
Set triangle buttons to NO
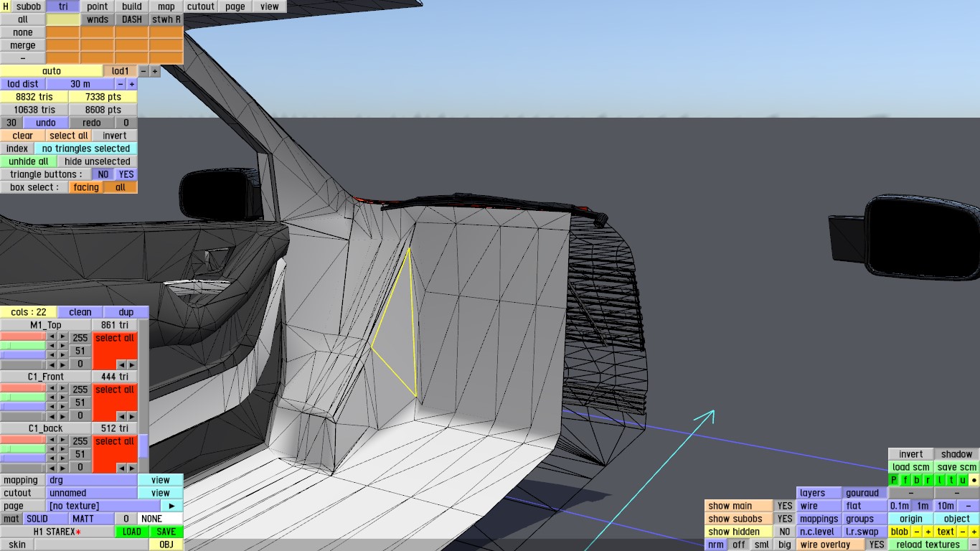103,174
